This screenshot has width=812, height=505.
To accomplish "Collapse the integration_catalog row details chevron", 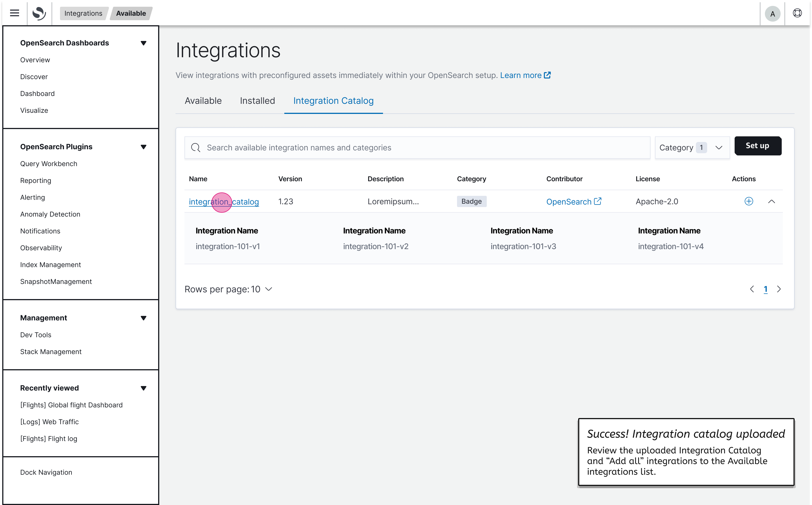I will tap(772, 201).
